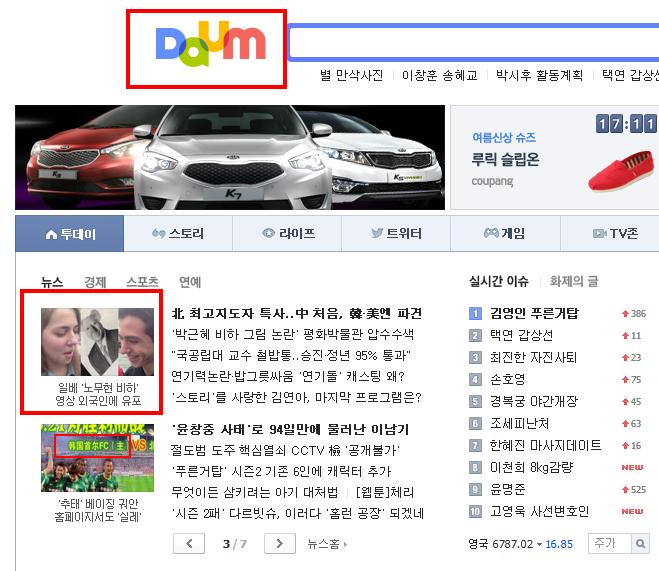Switch to the 라이프 tab
This screenshot has width=659, height=571.
[287, 234]
